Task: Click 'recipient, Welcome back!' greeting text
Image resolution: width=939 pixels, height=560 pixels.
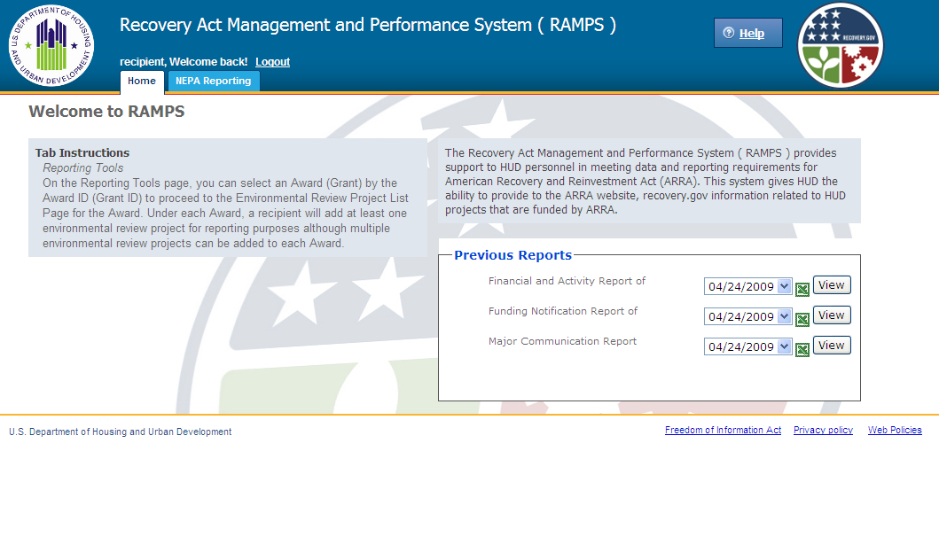Action: (x=184, y=62)
